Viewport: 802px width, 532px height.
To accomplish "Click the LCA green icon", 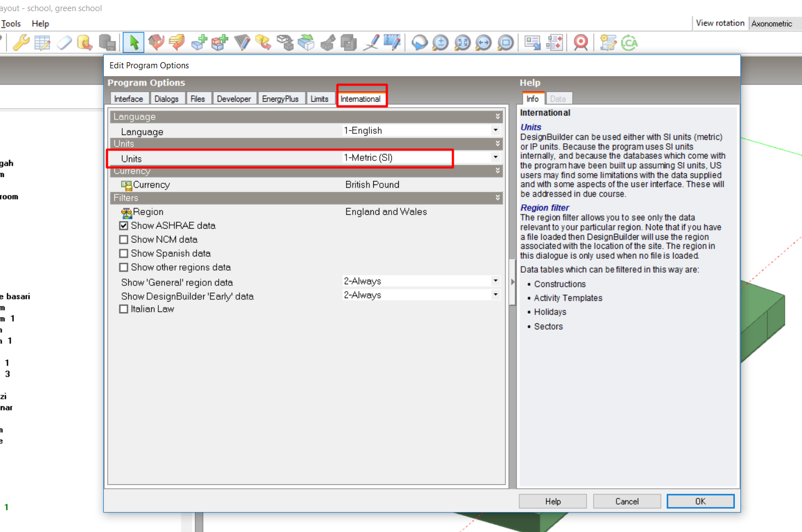I will coord(629,43).
